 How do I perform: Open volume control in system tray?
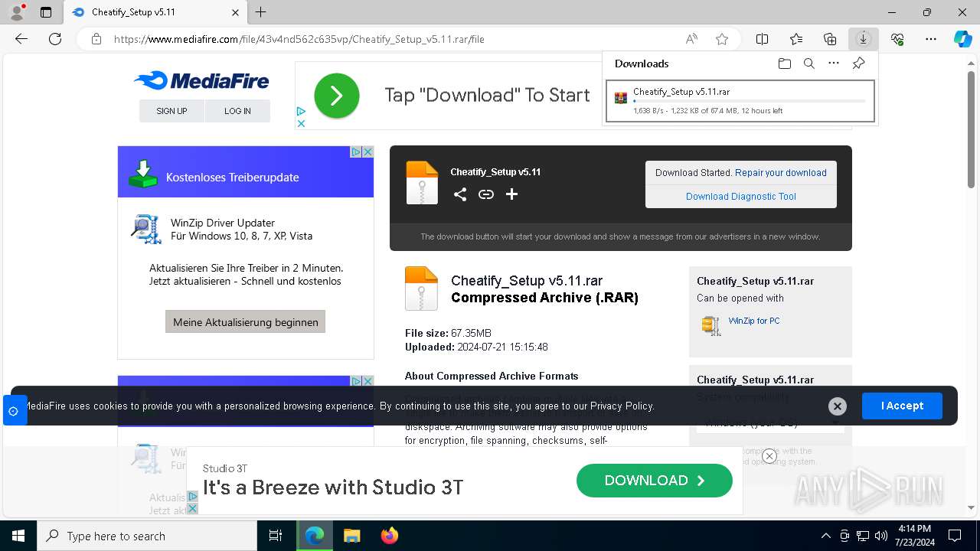(x=881, y=536)
